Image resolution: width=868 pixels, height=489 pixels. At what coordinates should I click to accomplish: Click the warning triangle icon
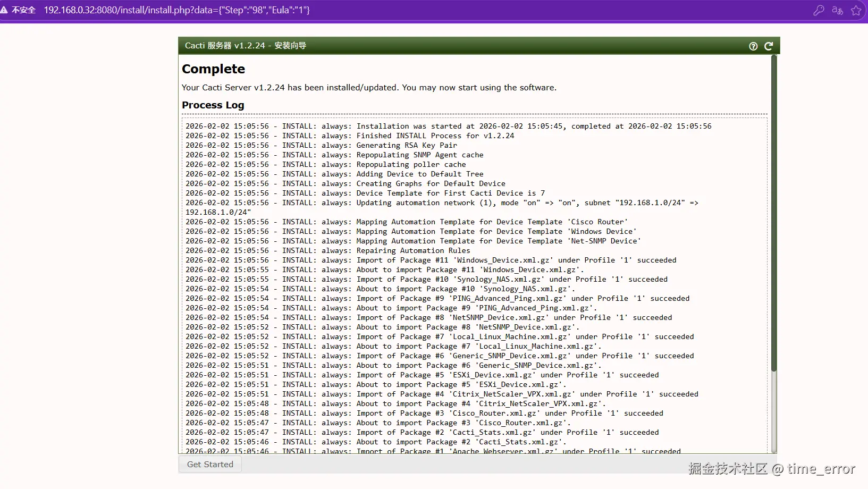pos(5,9)
